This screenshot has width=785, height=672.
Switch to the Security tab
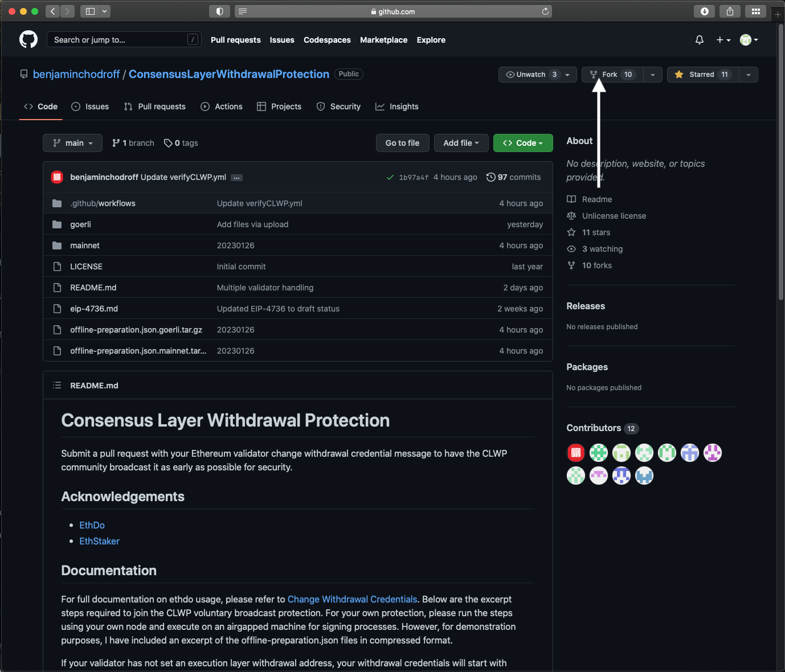(338, 106)
